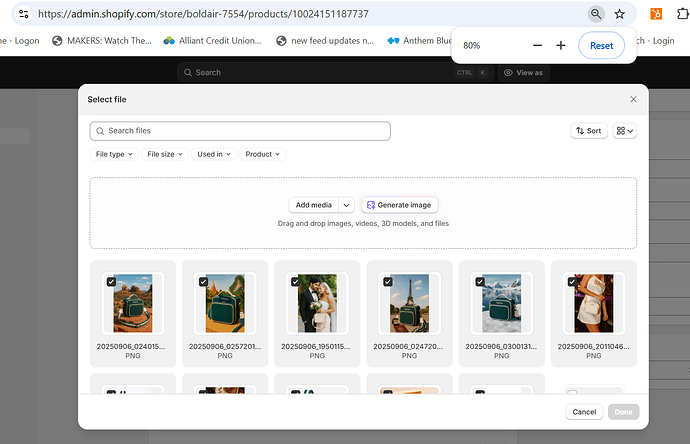The image size is (690, 444).
Task: Click file name 20250906_024015...
Action: [x=131, y=347]
